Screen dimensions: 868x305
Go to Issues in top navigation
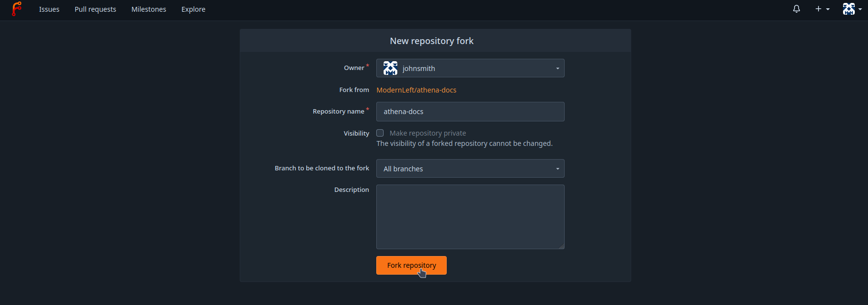[x=49, y=9]
